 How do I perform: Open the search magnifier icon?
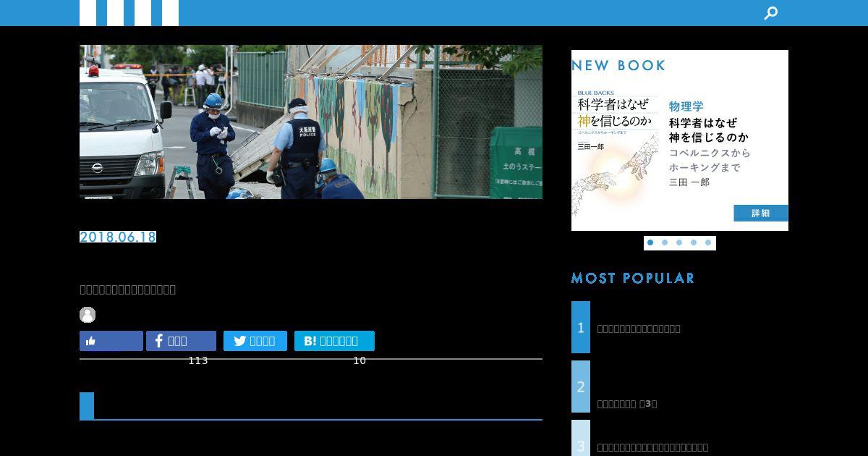(771, 12)
